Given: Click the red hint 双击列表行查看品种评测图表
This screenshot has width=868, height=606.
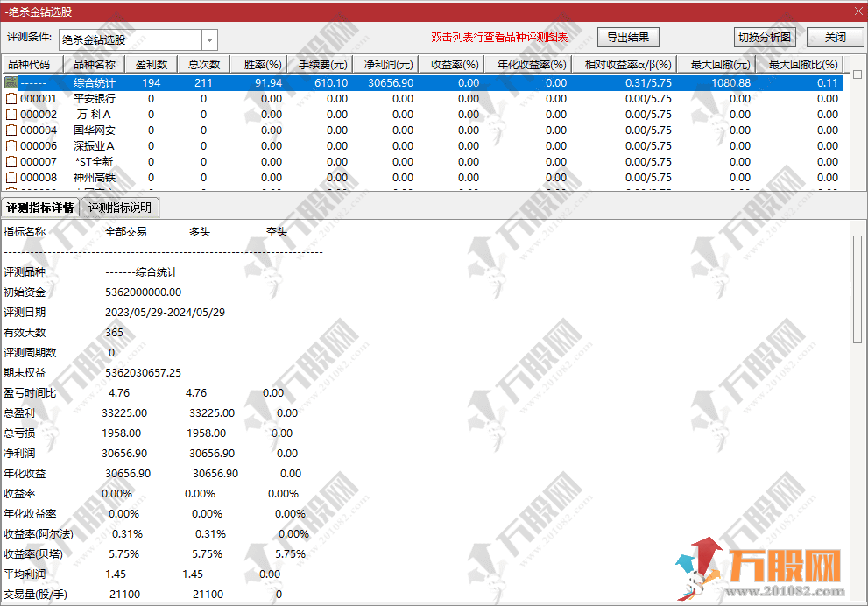Looking at the screenshot, I should click(499, 37).
